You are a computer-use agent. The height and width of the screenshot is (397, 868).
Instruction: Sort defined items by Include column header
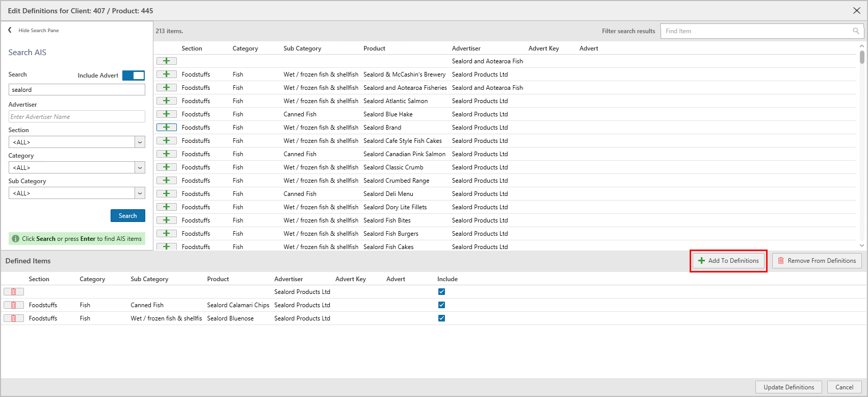pos(448,279)
